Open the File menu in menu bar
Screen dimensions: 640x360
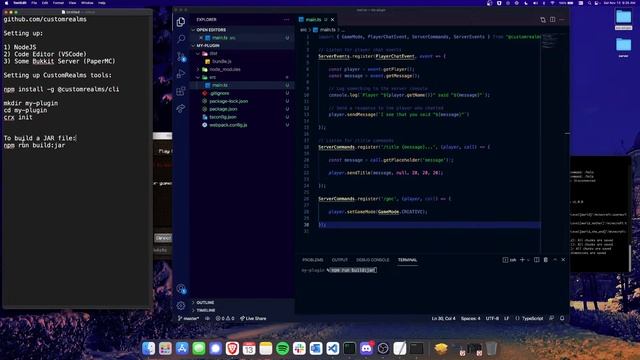click(34, 3)
